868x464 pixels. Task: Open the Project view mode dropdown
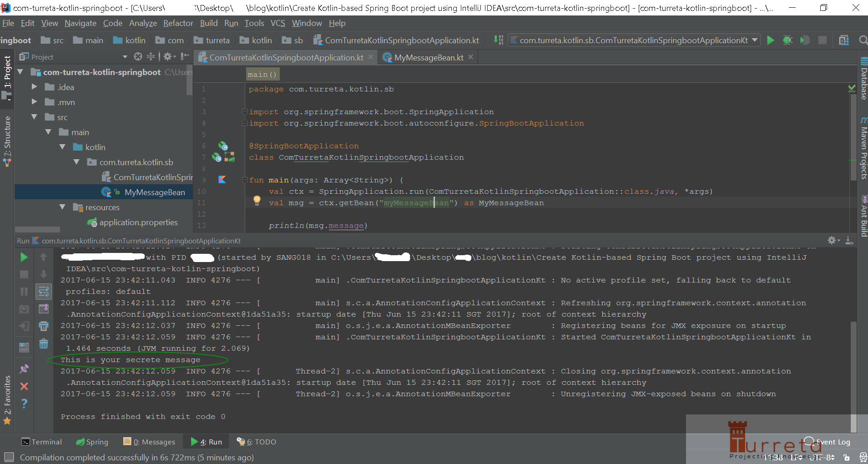[x=125, y=57]
